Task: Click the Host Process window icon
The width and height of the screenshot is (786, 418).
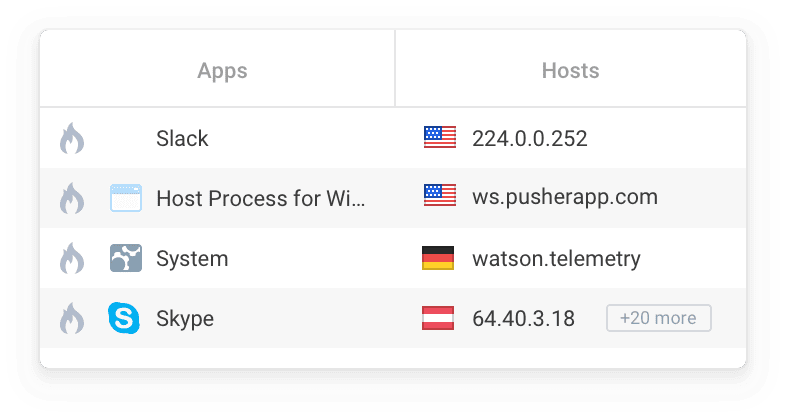Action: 126,198
